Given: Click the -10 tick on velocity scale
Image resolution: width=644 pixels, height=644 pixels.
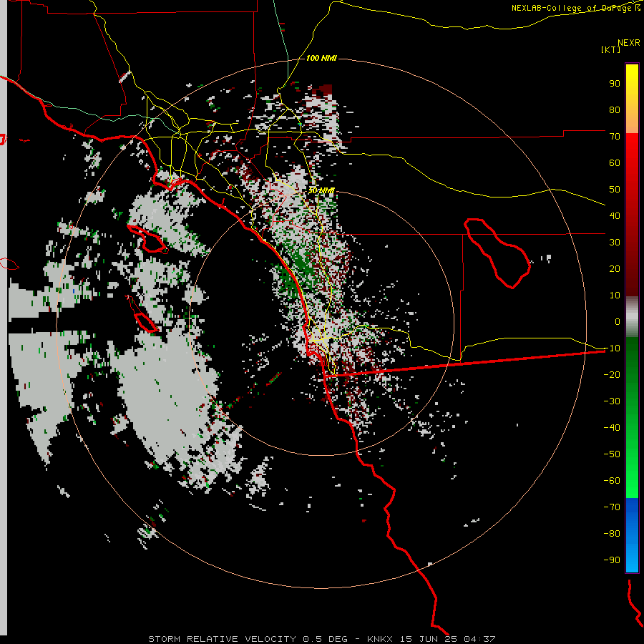Looking at the screenshot, I should (612, 348).
